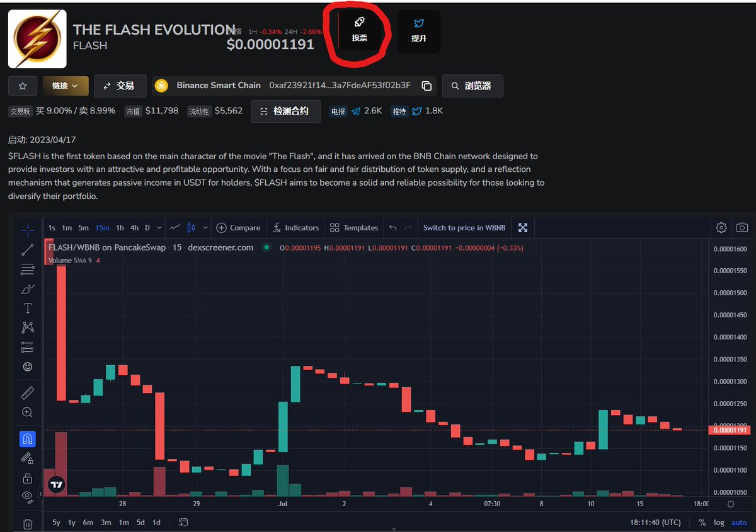Open the emoji icons tool
The image size is (756, 532).
tap(28, 366)
